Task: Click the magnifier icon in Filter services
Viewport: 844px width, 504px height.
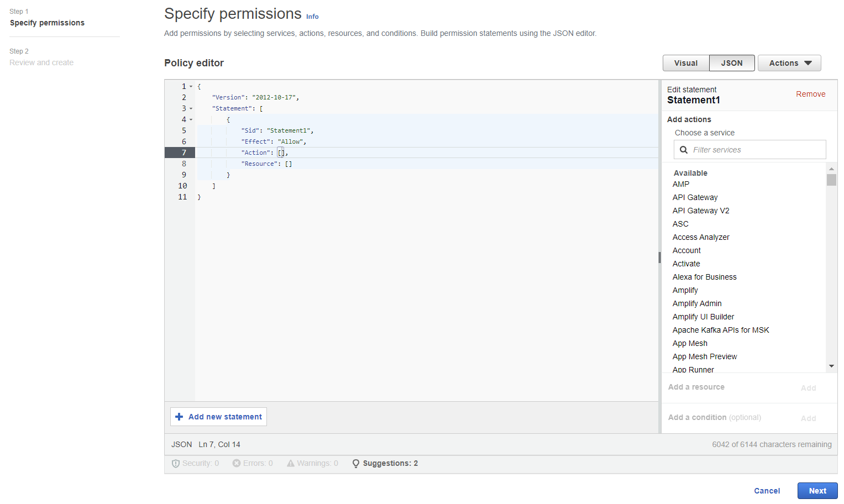Action: pos(684,150)
